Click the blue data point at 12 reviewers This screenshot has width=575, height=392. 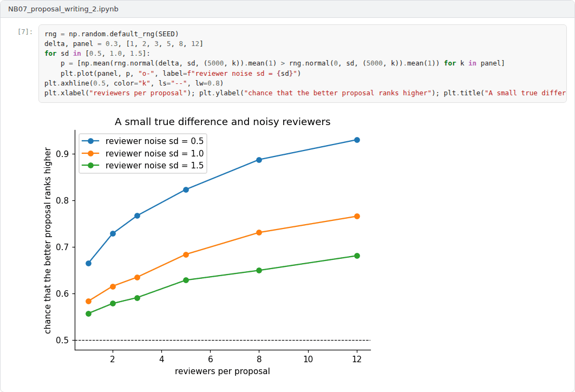(357, 140)
